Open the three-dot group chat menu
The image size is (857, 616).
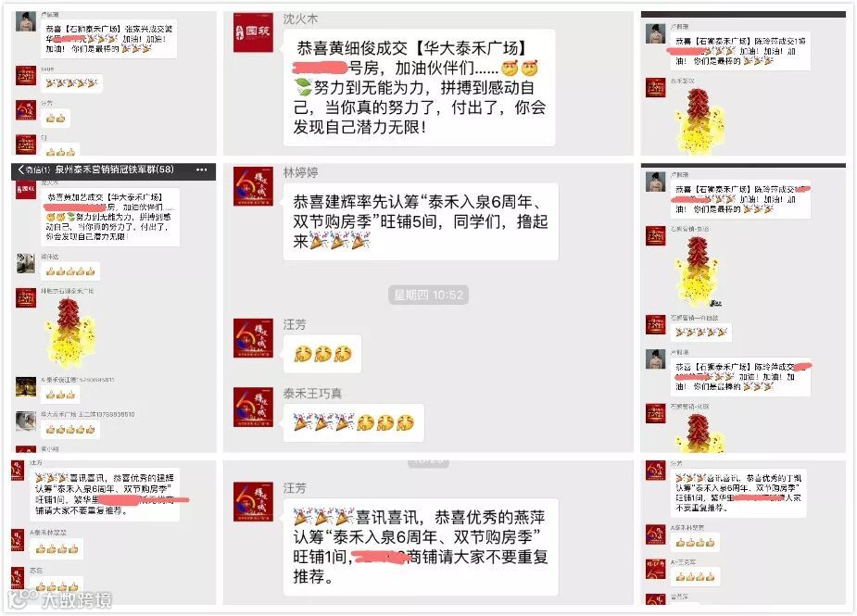click(201, 170)
